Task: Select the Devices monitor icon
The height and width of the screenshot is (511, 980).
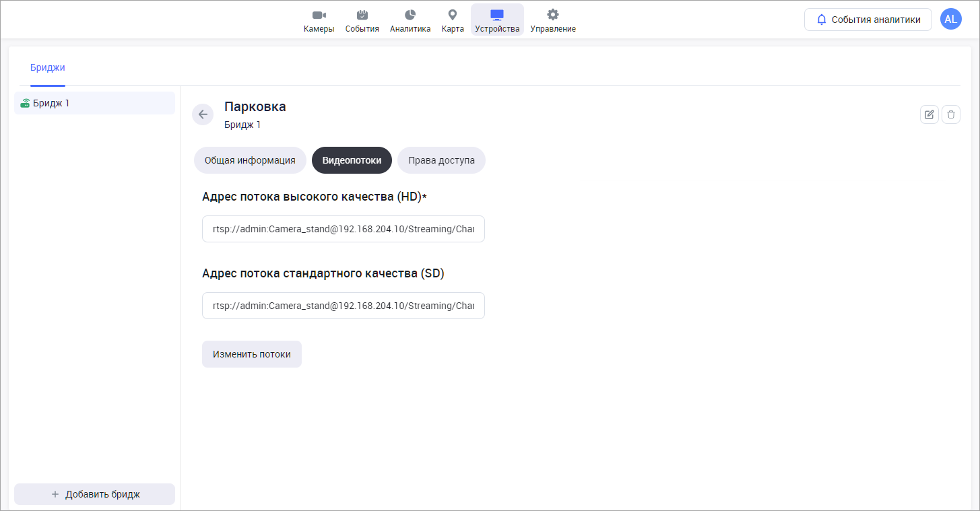Action: tap(497, 15)
